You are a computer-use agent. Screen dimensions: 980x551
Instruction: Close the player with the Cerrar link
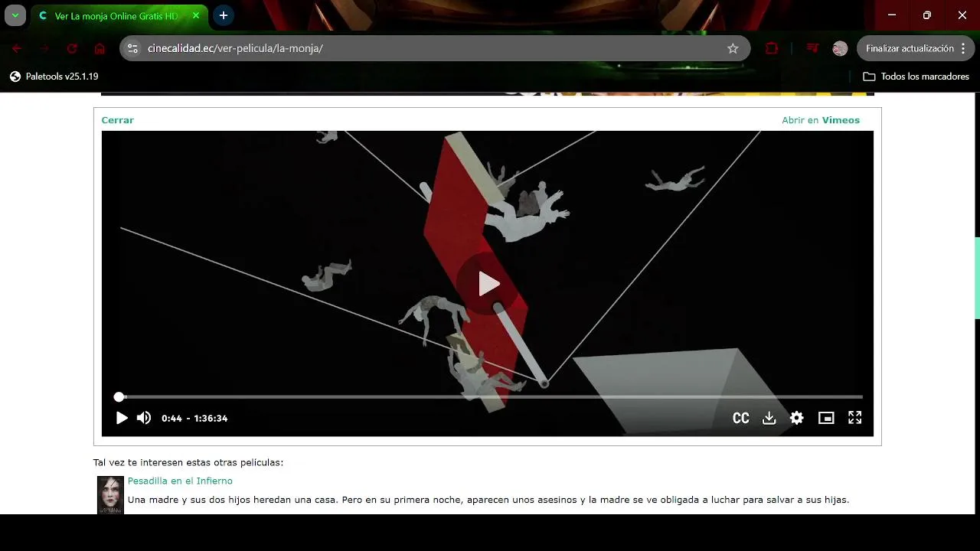tap(117, 120)
